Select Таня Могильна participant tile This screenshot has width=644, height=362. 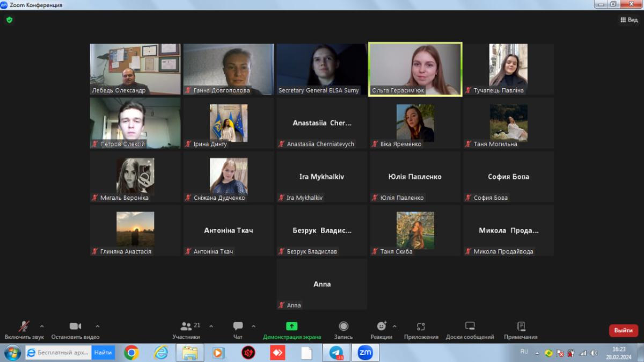(509, 123)
